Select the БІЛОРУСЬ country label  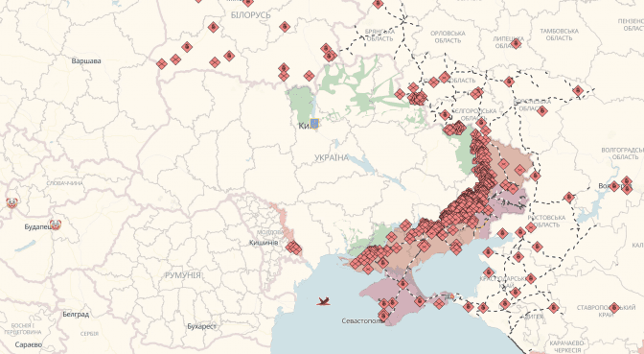(251, 15)
